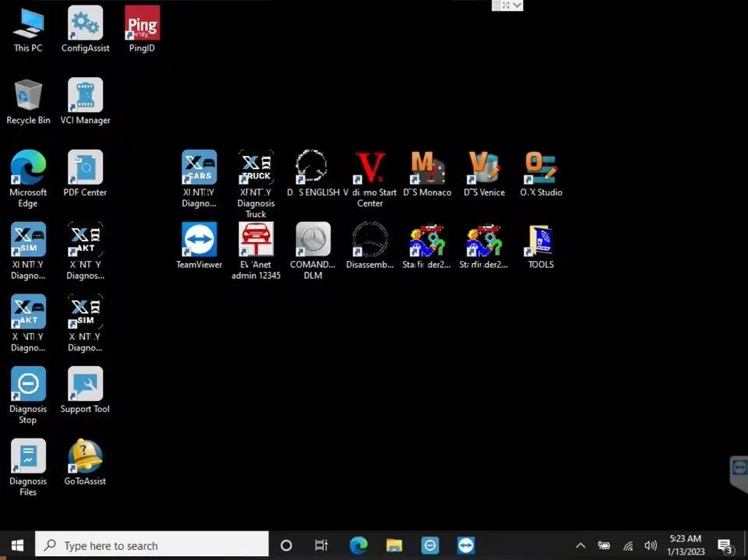Open the notification center icon
748x560 pixels.
point(725,546)
